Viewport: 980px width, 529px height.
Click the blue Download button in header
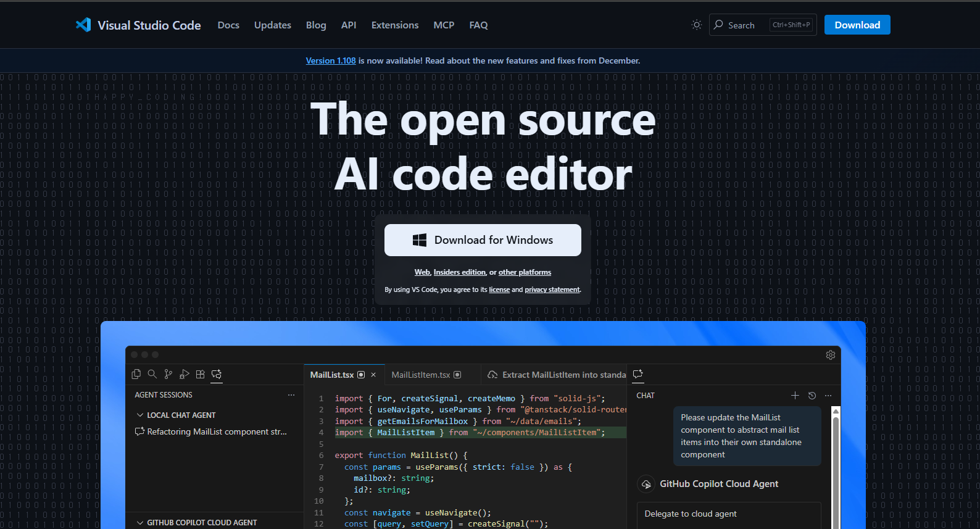tap(857, 25)
